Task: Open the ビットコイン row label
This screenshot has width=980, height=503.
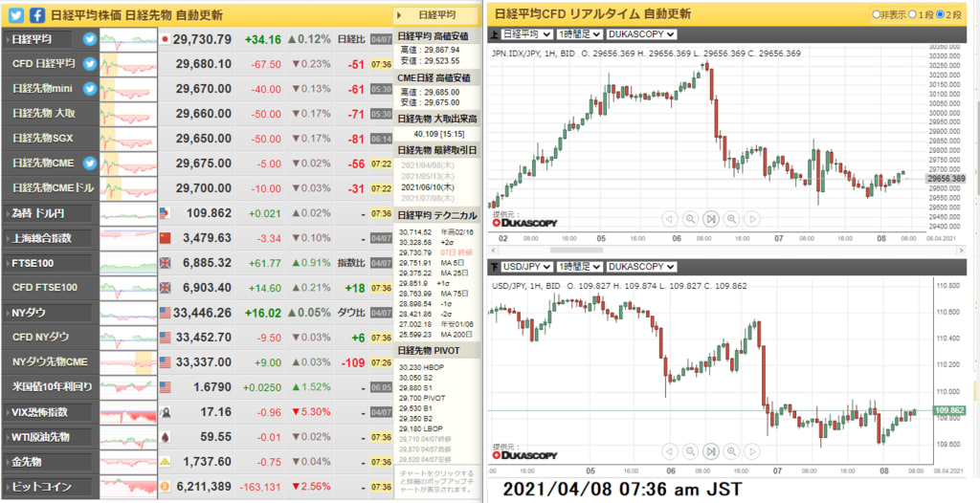Action: [48, 487]
